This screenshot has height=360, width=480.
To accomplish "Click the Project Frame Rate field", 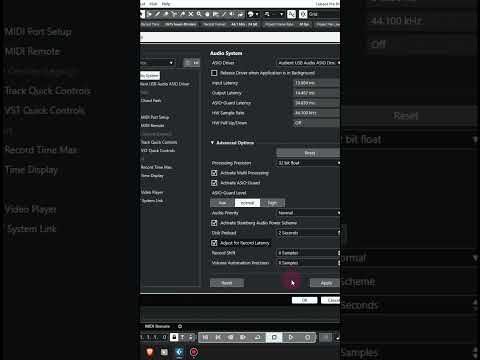I will point(286,24).
